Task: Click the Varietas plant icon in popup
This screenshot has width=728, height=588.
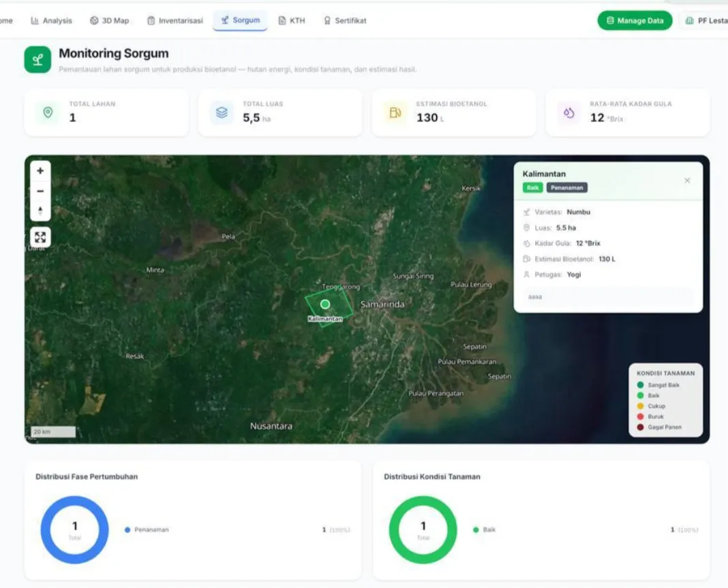Action: point(526,212)
